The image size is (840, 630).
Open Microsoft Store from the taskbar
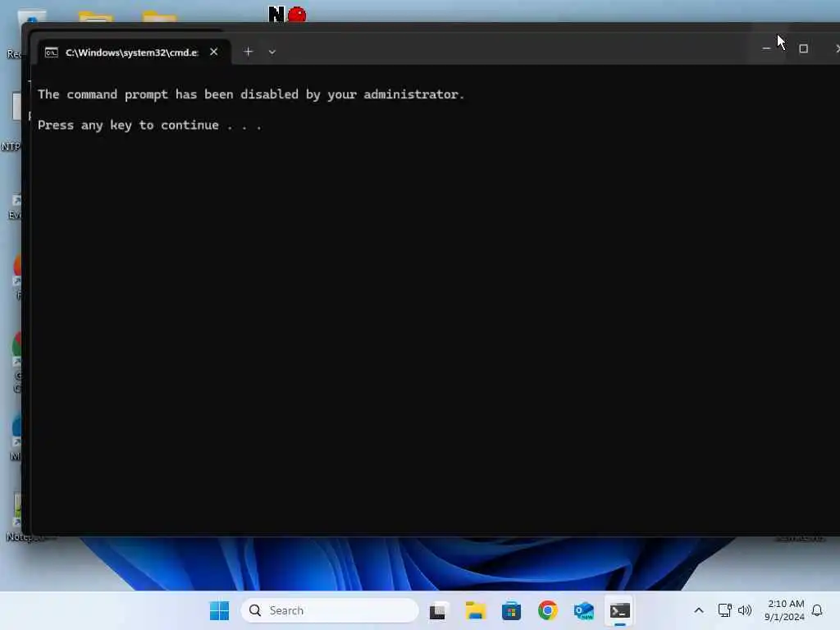[511, 610]
